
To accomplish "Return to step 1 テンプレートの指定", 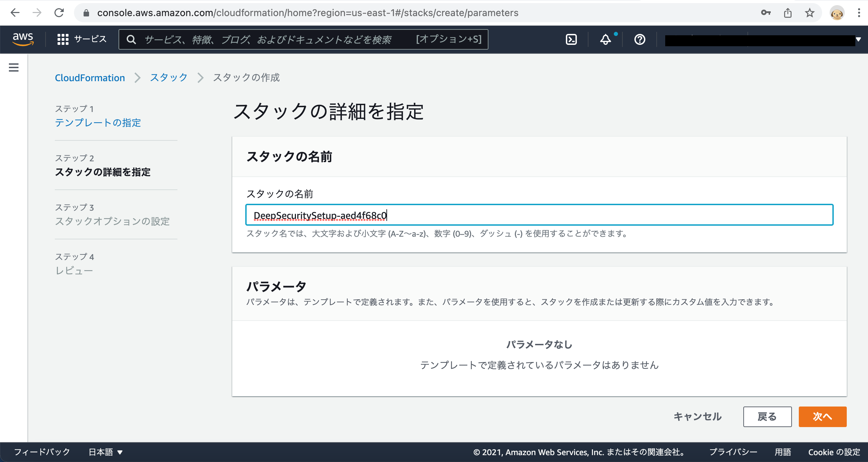I will 98,123.
